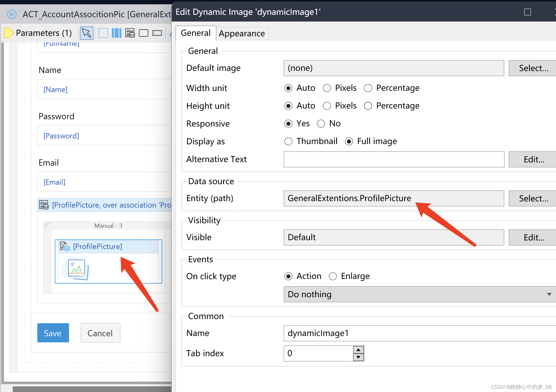
Task: Select the data view widget tool
Action: (130, 33)
